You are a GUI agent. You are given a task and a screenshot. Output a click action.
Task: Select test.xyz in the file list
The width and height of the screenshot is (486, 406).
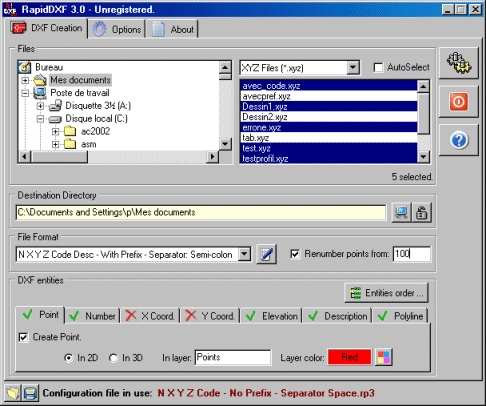tap(328, 148)
